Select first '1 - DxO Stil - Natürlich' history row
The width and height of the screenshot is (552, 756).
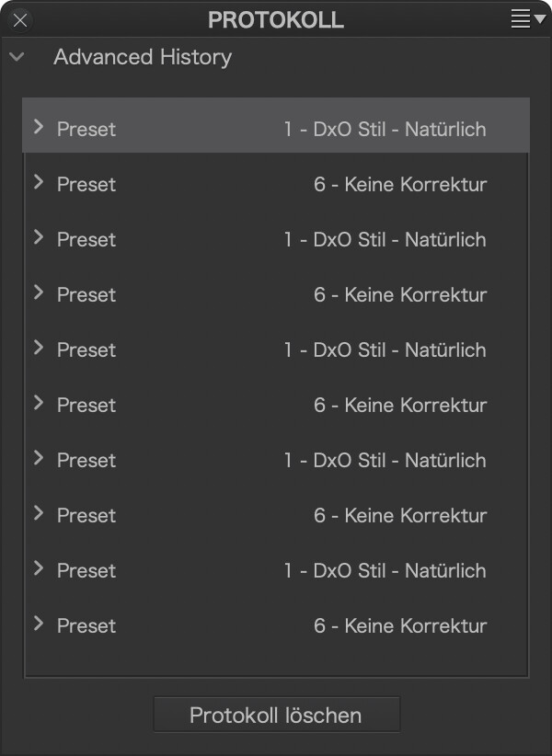pyautogui.click(x=276, y=125)
